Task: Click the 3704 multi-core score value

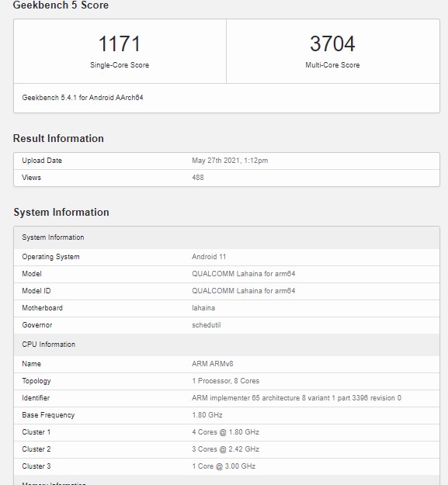Action: (x=332, y=43)
